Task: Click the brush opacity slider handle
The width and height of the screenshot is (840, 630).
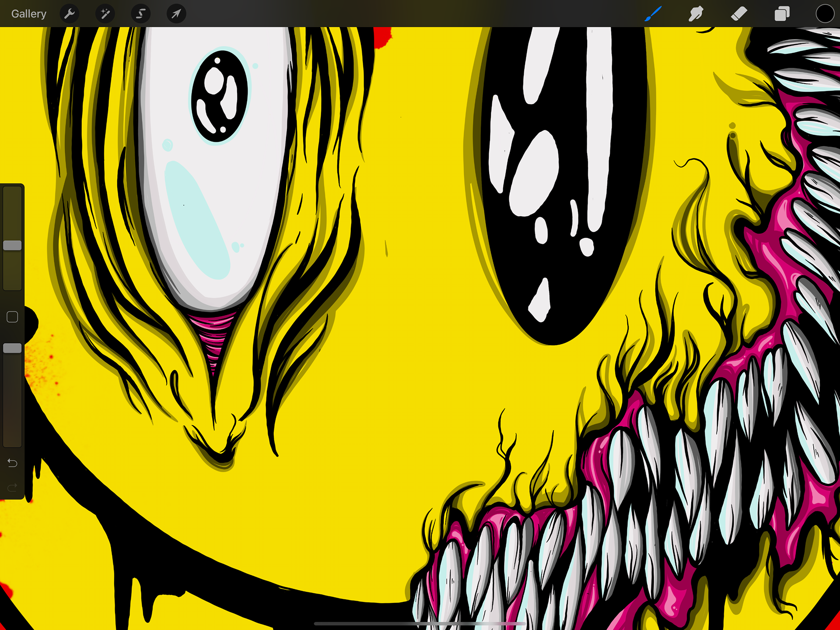Action: 12,348
